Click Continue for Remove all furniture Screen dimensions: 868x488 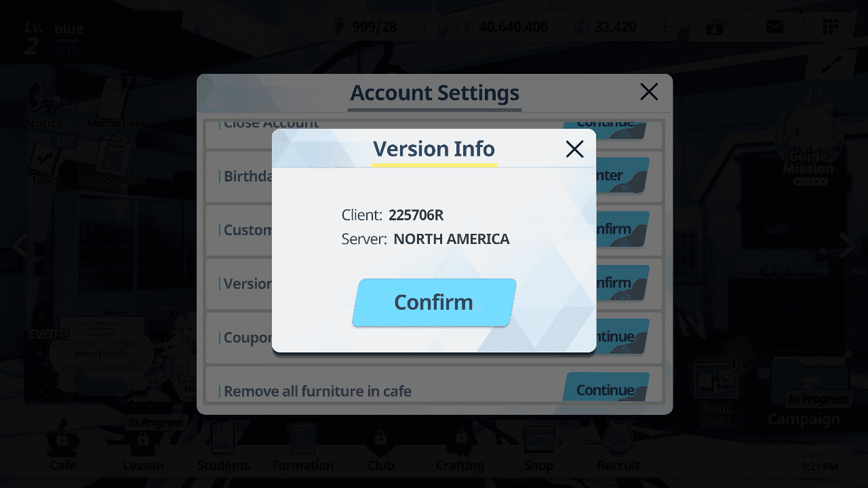(x=605, y=389)
